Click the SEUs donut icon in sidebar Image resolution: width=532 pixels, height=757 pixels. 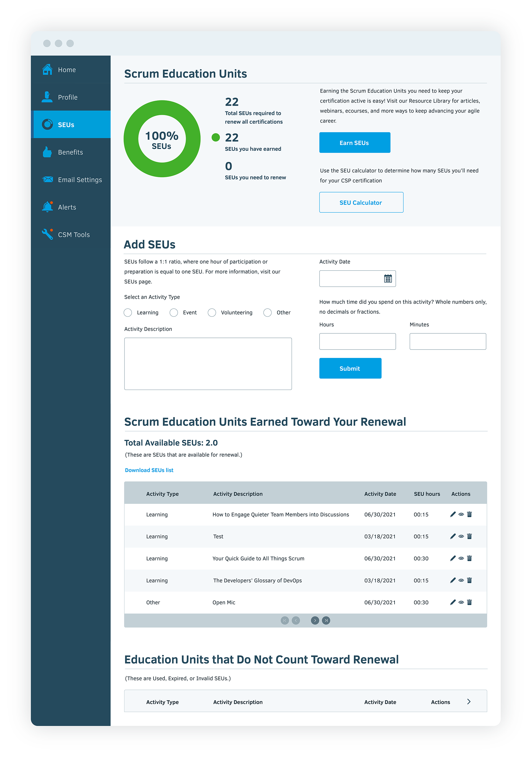pos(47,124)
